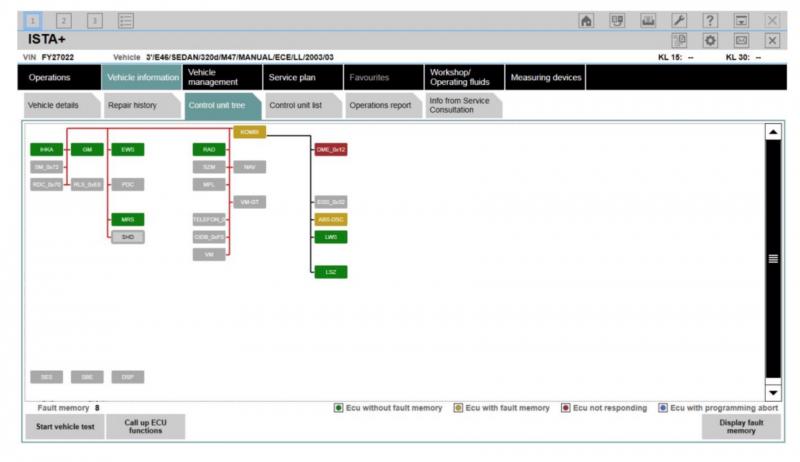Click the document list icon beside the gear
Viewport: 800px width, 462px height.
click(679, 40)
